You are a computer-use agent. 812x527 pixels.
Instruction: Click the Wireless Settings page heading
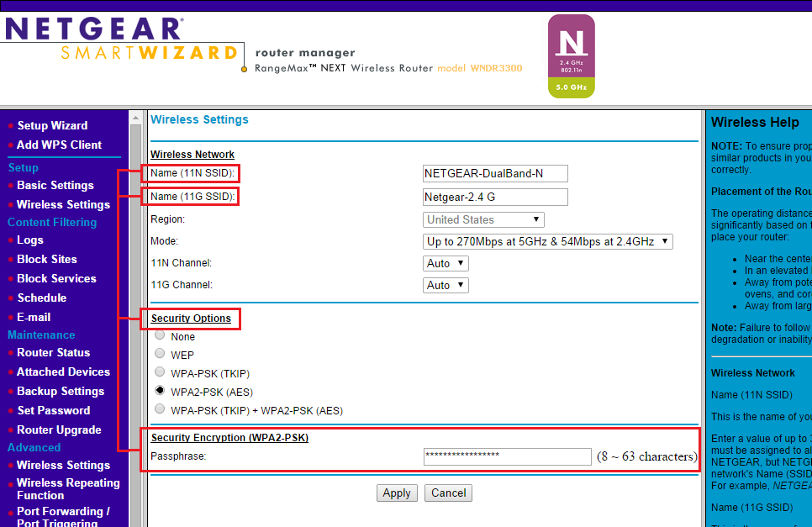tap(199, 119)
